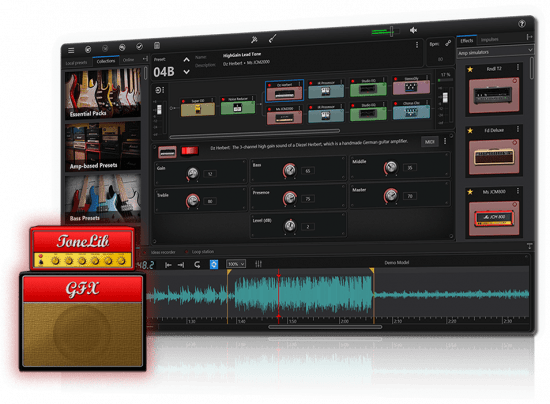Screen dimensions: 550x404
Task: Jump to loop end marker button
Action: click(181, 265)
